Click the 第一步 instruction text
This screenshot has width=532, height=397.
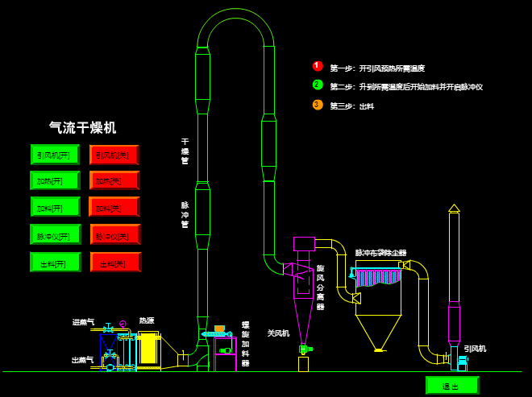(377, 68)
